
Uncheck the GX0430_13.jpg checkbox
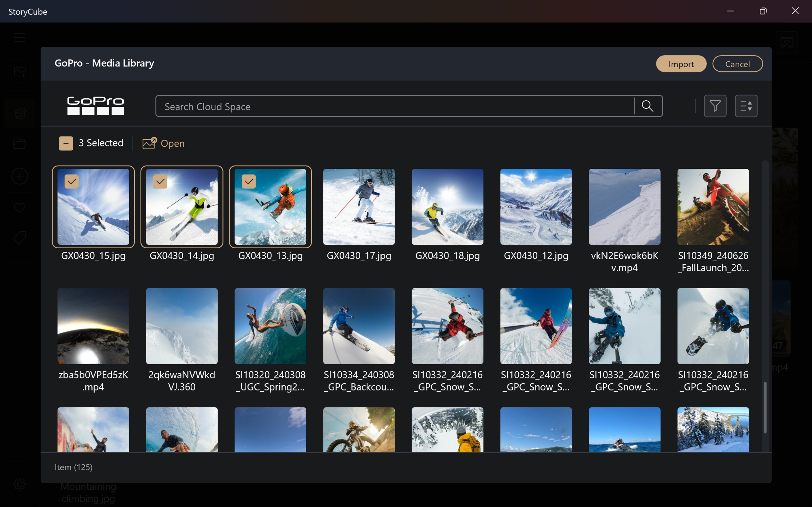point(248,181)
